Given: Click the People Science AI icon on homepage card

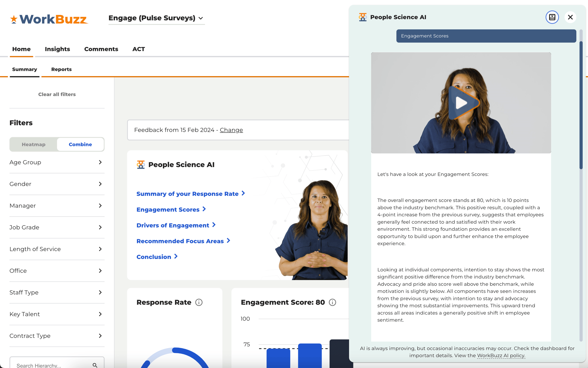Looking at the screenshot, I should [x=141, y=165].
